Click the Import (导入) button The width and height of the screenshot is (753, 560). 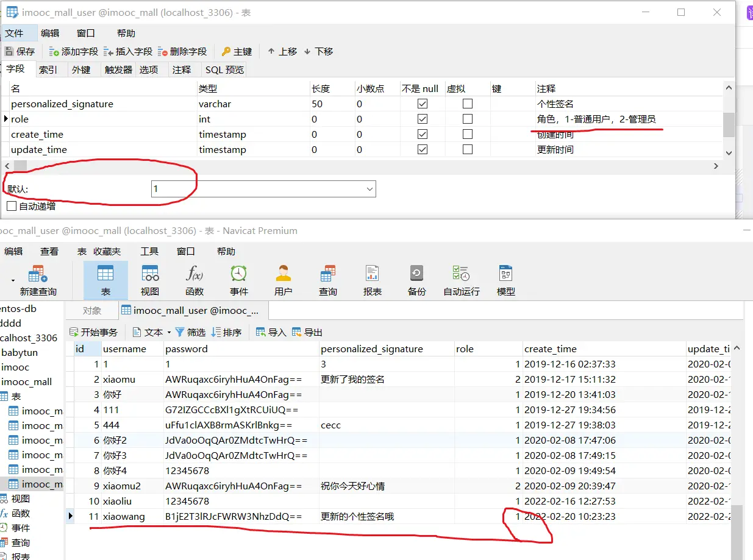pos(271,332)
